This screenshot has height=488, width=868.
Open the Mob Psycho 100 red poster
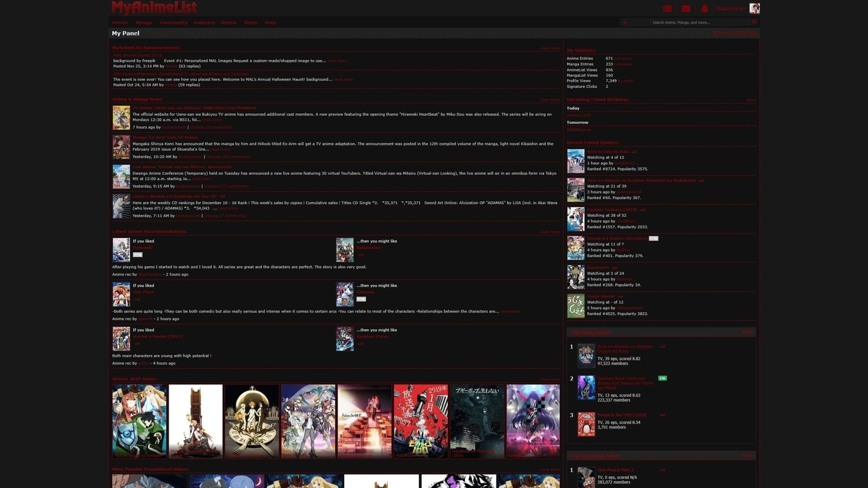point(421,421)
